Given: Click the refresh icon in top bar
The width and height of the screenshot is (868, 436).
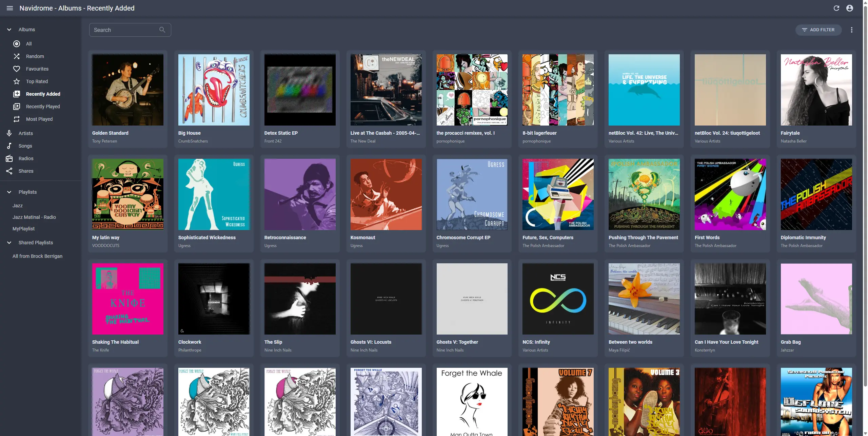Looking at the screenshot, I should tap(836, 8).
